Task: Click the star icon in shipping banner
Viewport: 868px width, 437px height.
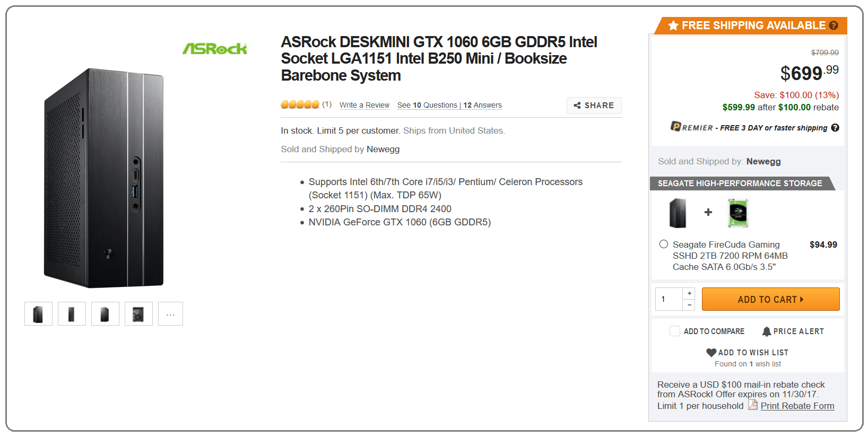Action: (673, 25)
